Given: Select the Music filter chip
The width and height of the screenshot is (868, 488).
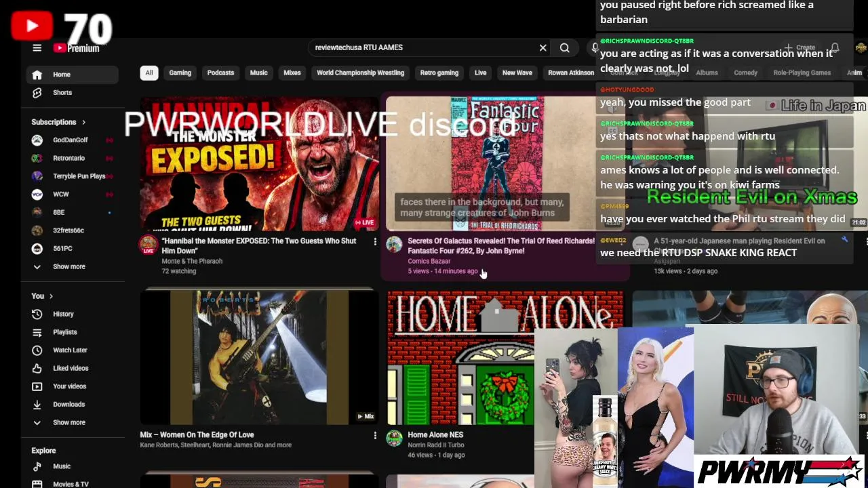Looking at the screenshot, I should tap(258, 73).
